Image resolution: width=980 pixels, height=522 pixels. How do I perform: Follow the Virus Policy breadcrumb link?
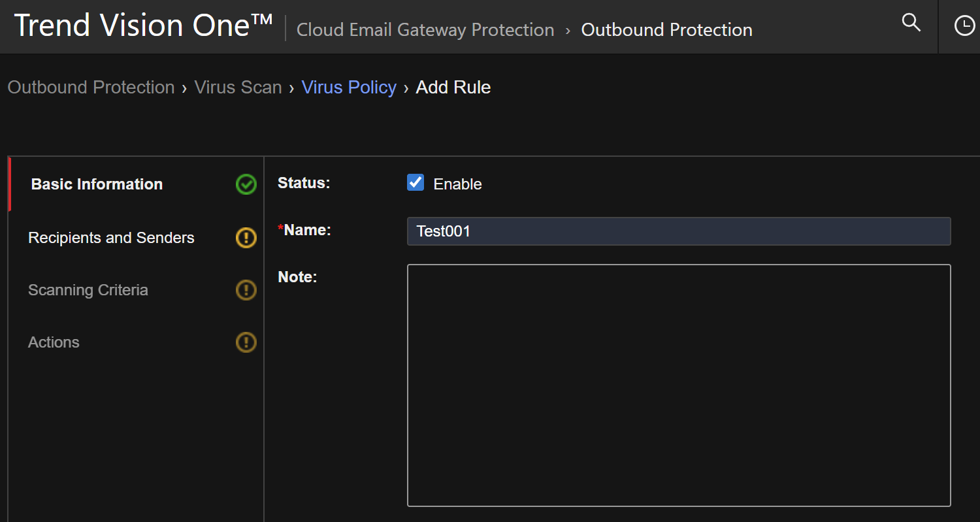pyautogui.click(x=349, y=88)
